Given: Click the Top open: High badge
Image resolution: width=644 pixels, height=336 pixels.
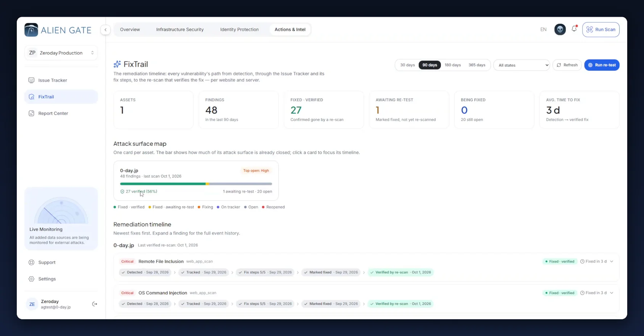Looking at the screenshot, I should [x=256, y=170].
